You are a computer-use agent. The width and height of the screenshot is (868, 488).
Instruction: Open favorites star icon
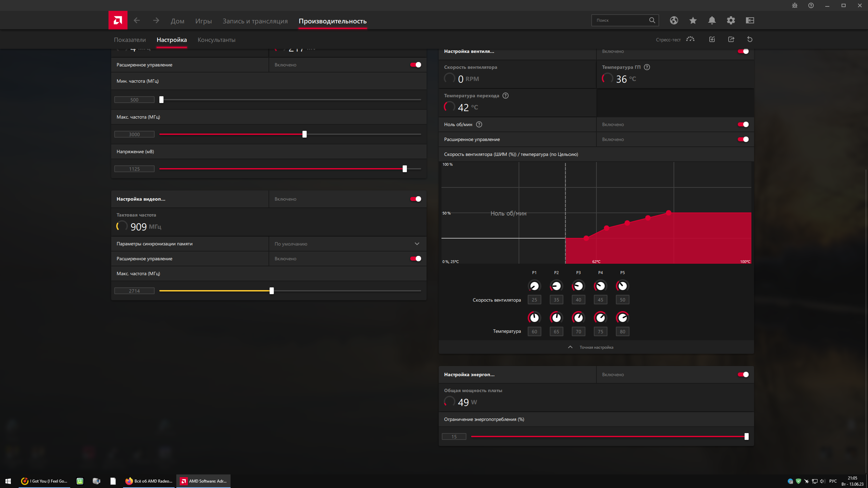pos(693,20)
